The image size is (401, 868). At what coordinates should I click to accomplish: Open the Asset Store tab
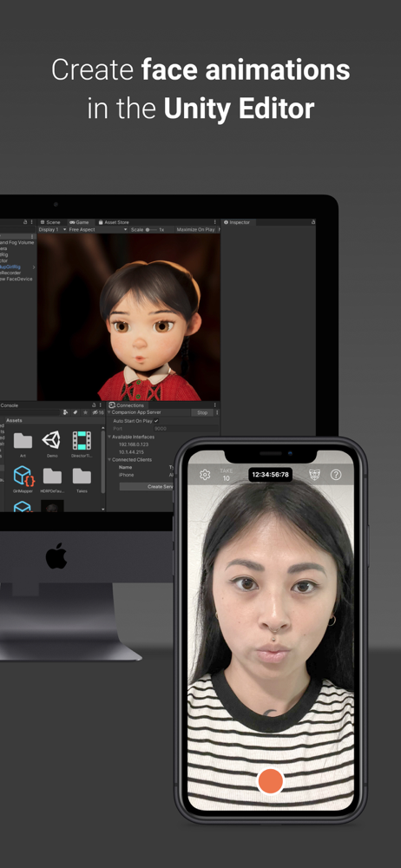(x=114, y=222)
